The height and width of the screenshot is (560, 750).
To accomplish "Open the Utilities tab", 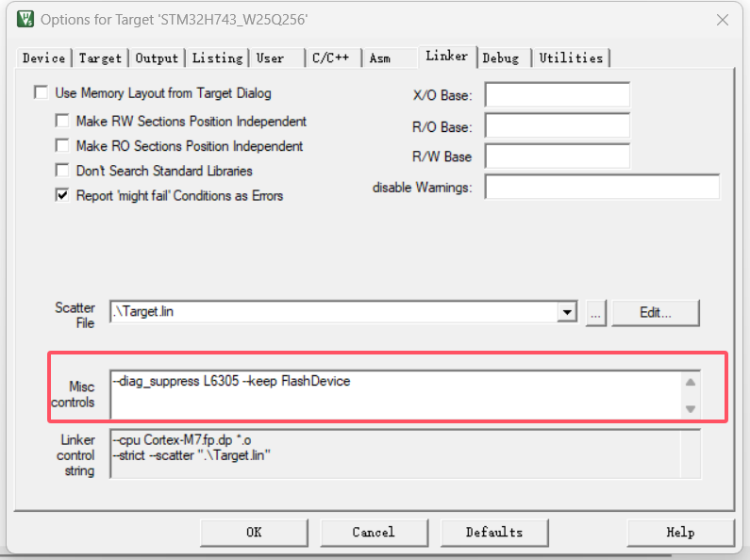I will pyautogui.click(x=571, y=58).
